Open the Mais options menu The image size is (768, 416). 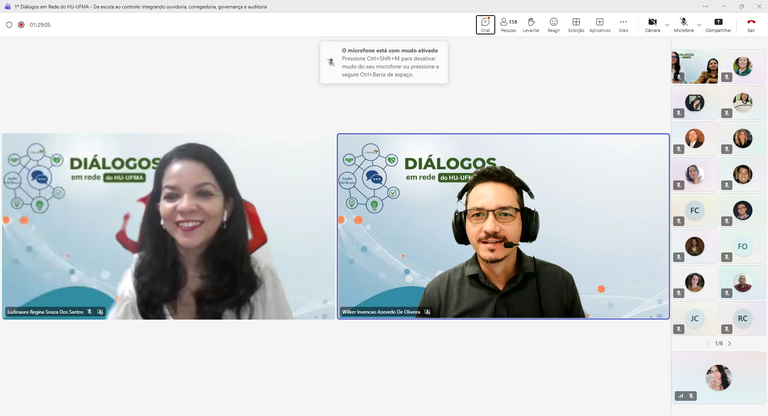(623, 24)
